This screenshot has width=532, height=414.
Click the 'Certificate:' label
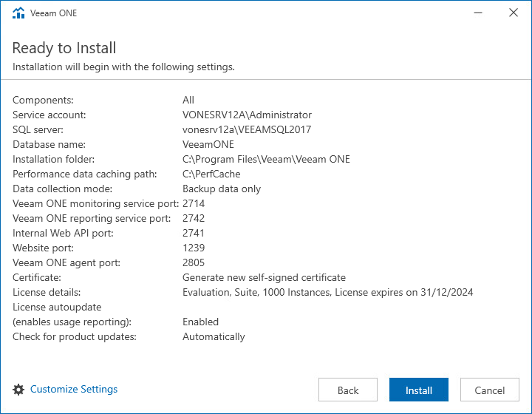(37, 277)
